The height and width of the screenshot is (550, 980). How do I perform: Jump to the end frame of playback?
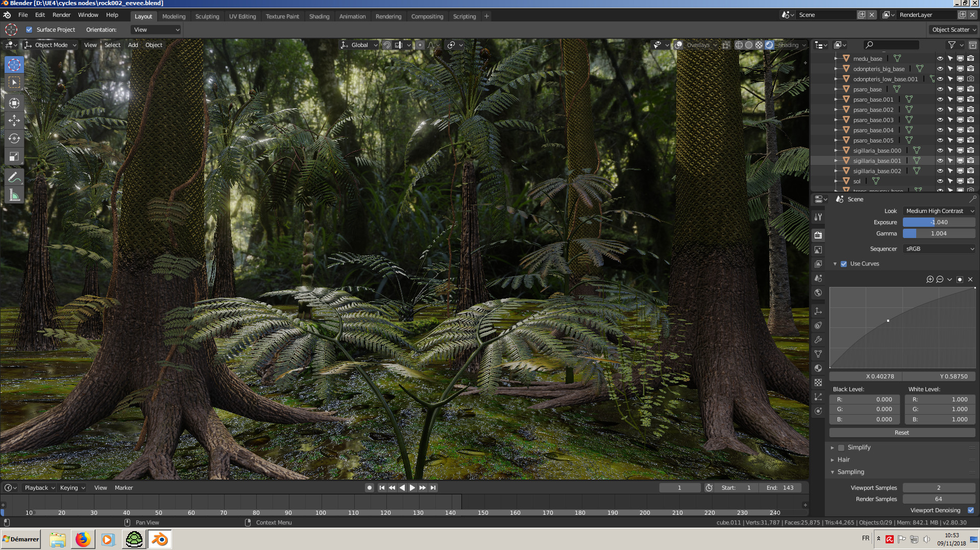point(433,488)
